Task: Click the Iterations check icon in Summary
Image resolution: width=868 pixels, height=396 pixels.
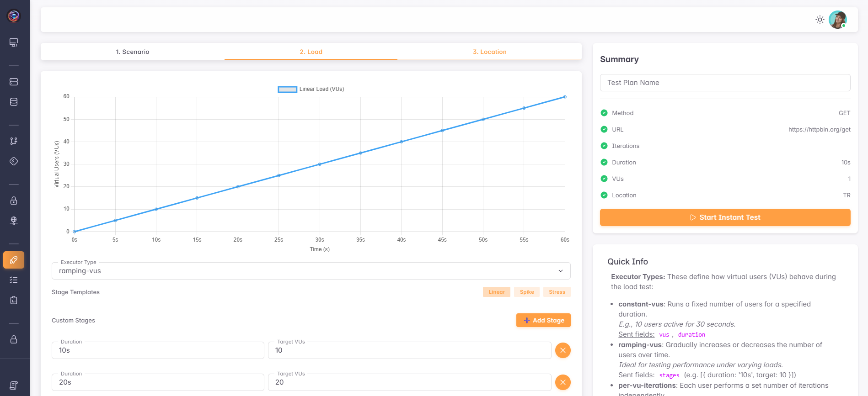Action: pyautogui.click(x=604, y=146)
